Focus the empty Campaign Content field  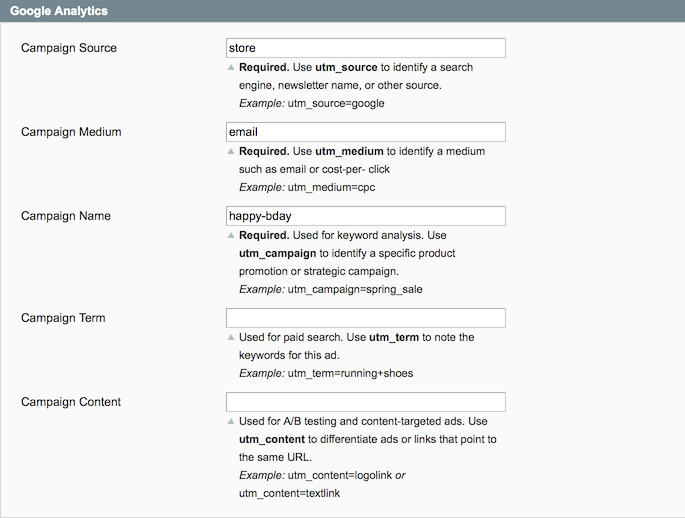366,402
